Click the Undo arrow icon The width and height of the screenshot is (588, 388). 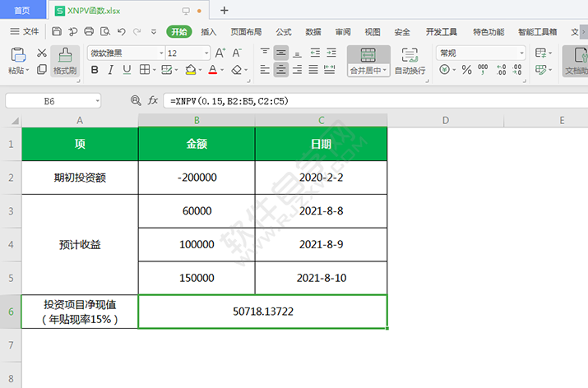click(x=121, y=31)
